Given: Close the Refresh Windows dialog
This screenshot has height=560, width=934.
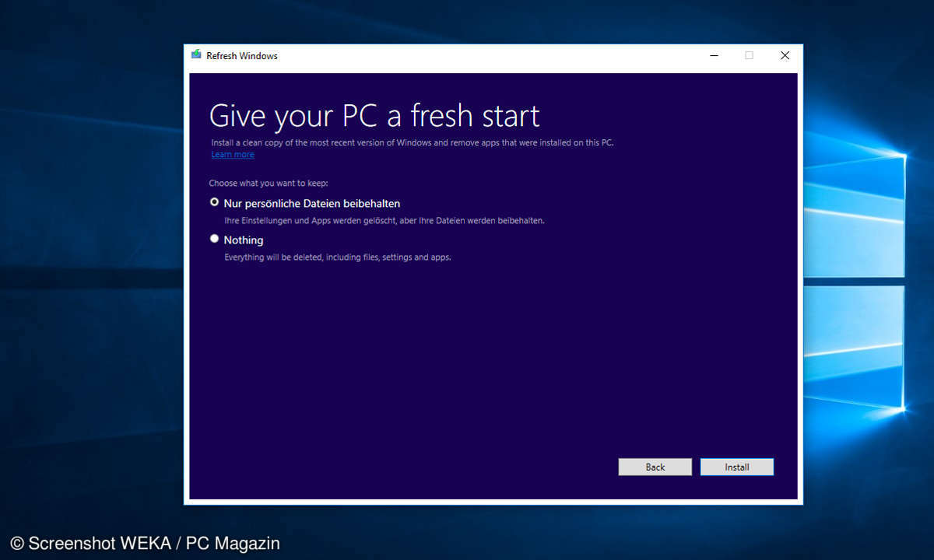Looking at the screenshot, I should point(785,55).
